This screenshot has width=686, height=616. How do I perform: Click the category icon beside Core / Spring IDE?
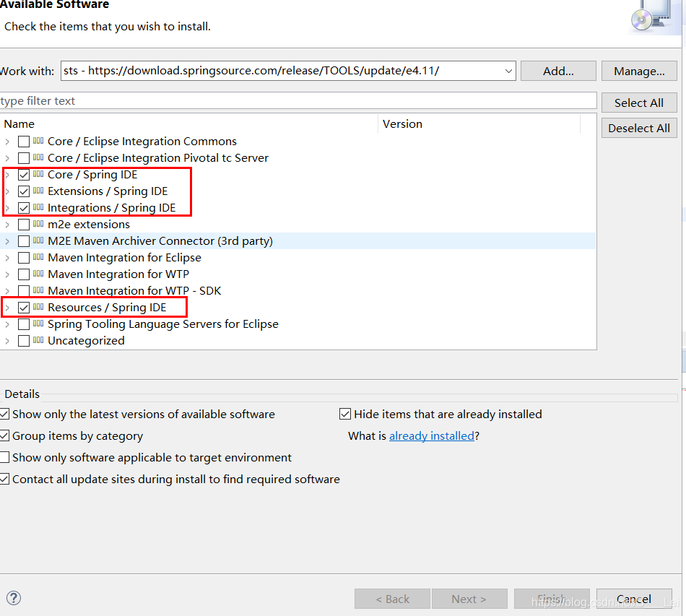coord(38,174)
